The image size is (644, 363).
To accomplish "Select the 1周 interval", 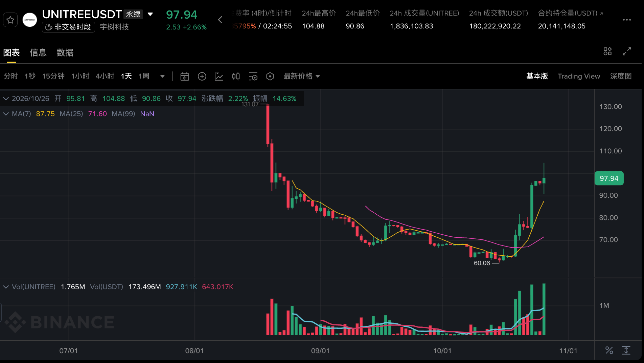I will coord(144,76).
